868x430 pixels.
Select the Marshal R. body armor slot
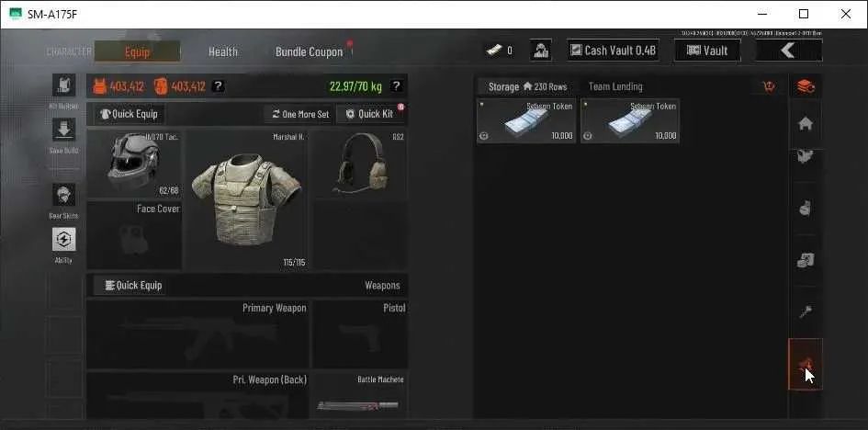[247, 200]
